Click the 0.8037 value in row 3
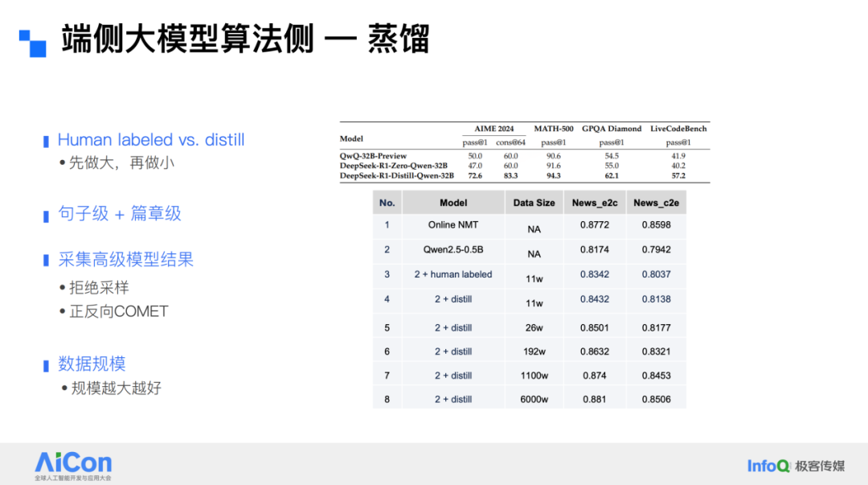 (656, 274)
